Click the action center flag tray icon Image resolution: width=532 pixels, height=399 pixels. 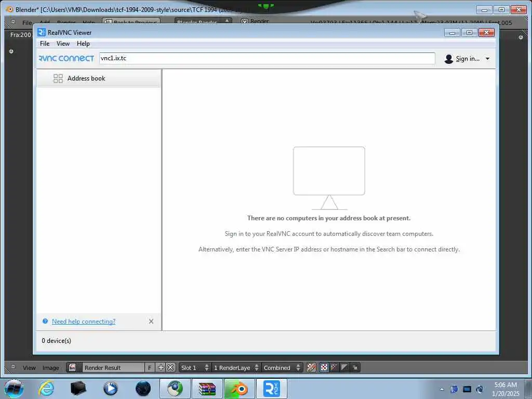454,389
